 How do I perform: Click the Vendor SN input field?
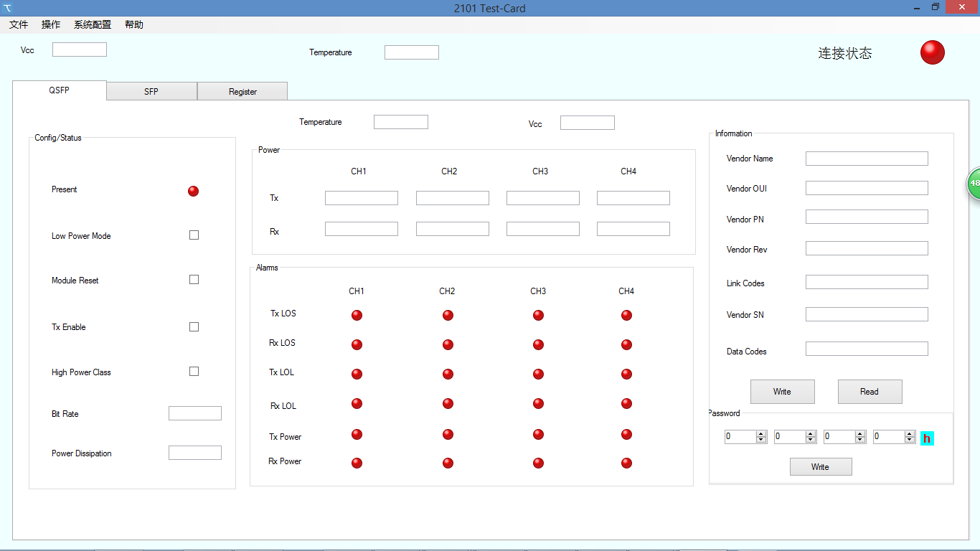(x=867, y=314)
